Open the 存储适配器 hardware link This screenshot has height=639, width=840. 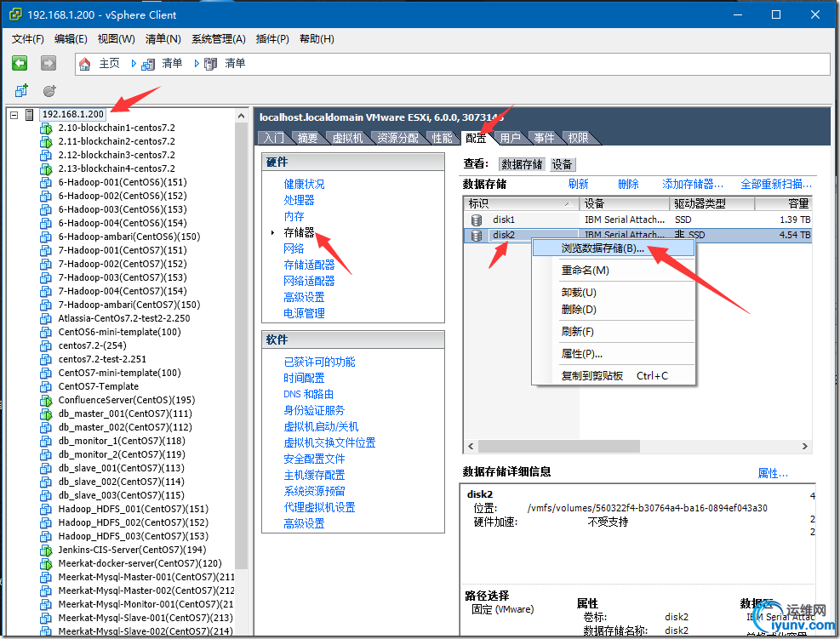[309, 265]
